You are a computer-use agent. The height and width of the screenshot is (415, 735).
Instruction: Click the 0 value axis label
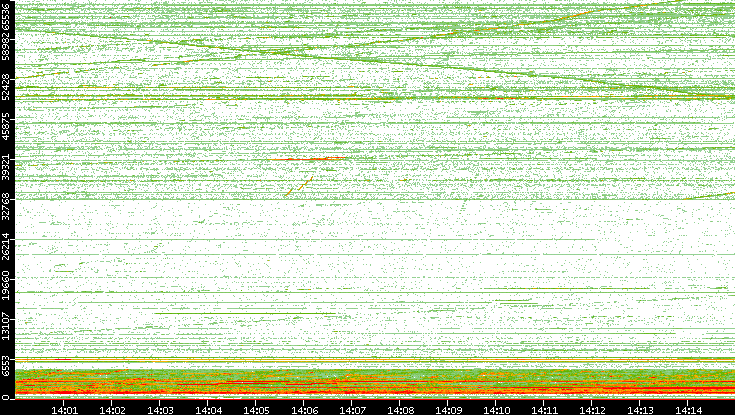coord(6,398)
